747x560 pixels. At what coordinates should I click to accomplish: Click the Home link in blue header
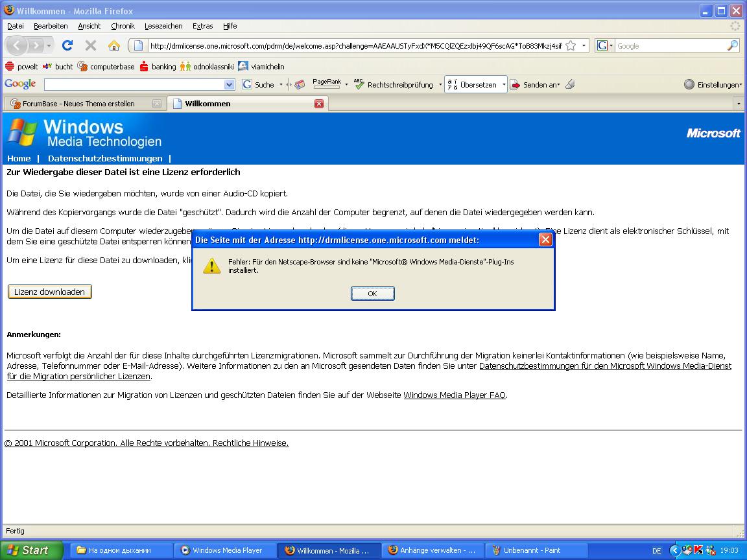19,159
